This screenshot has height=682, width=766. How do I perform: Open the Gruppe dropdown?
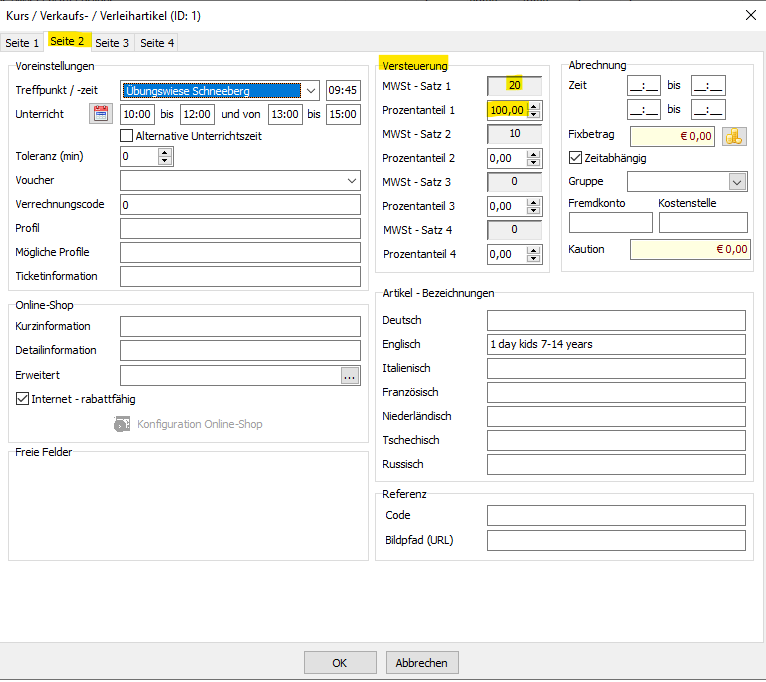tap(737, 182)
